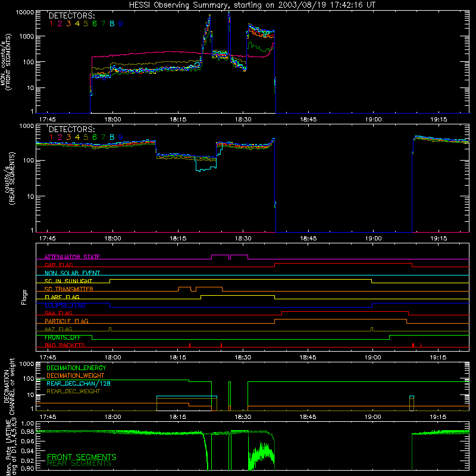Click the REAR SEGMENTS counts y-axis title
476x476 pixels.
coord(10,178)
